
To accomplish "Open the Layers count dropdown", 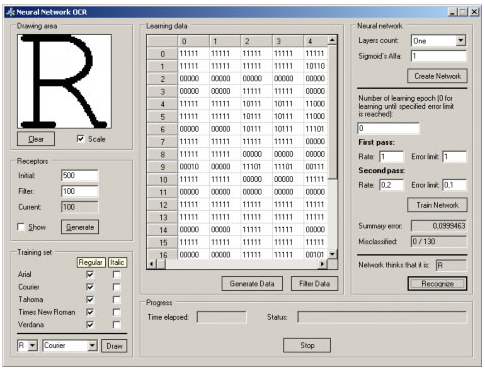I will 460,41.
